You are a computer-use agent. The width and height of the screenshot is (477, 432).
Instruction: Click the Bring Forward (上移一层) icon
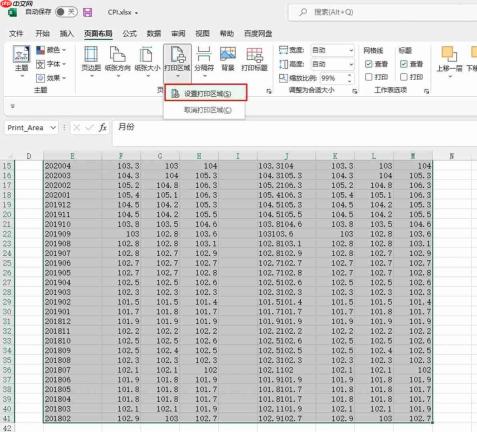[x=449, y=54]
